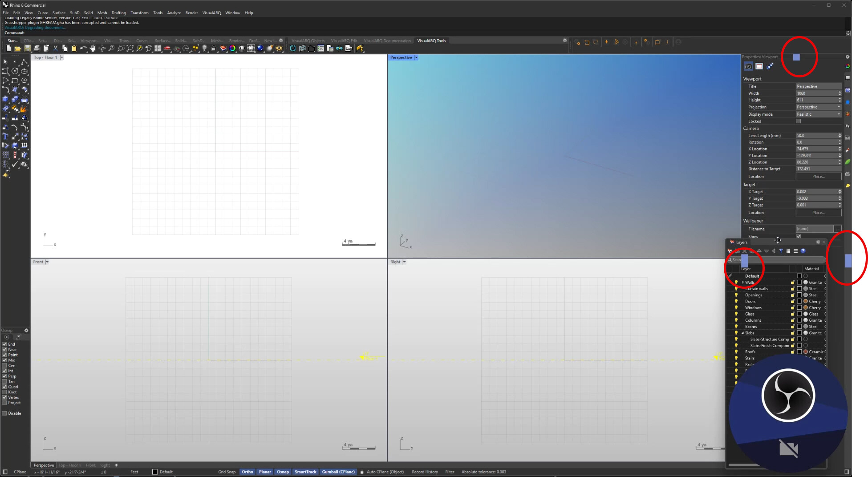Switch to the VisualARQ Objects toolbar tab
Image resolution: width=868 pixels, height=477 pixels.
308,41
